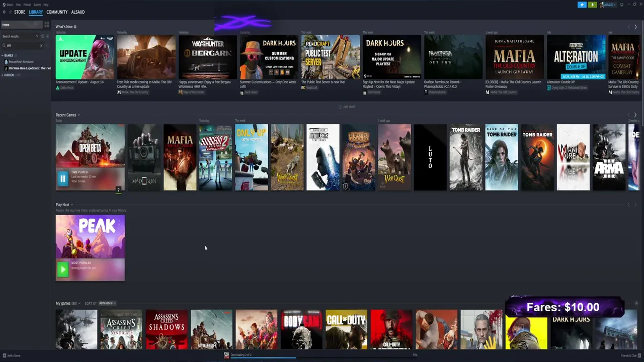Viewport: 644px width, 362px height.
Task: Open Arma in Recent Games
Action: [609, 157]
